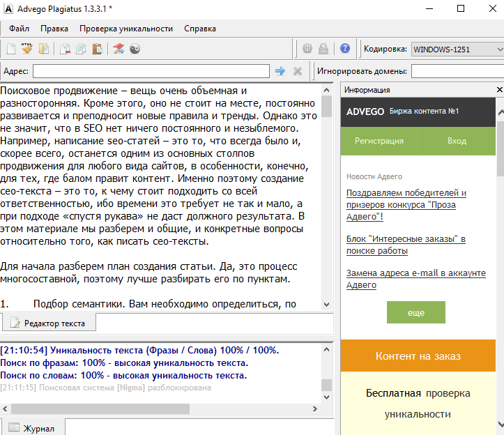Click the gray X stop loading icon
Screen dimensions: 504x435
(x=298, y=71)
